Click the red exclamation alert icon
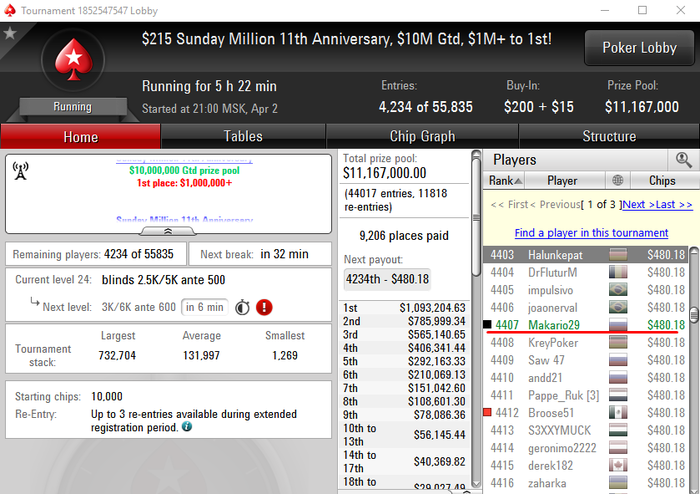The height and width of the screenshot is (494, 700). (264, 307)
